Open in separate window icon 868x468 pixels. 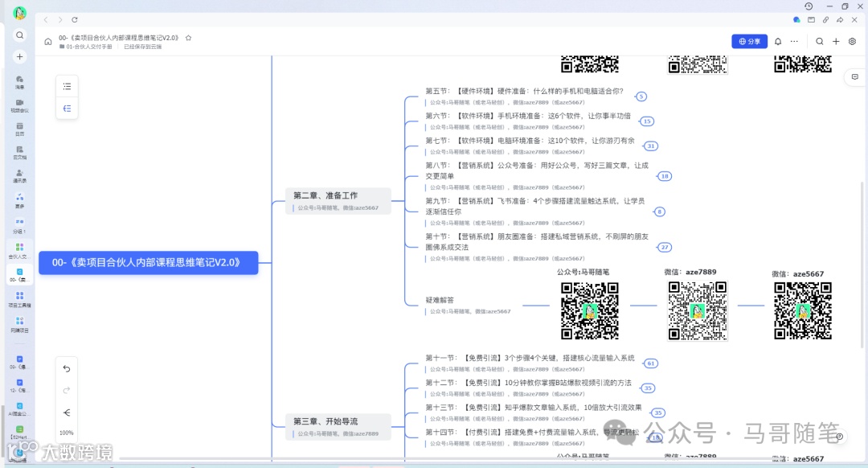click(x=811, y=19)
